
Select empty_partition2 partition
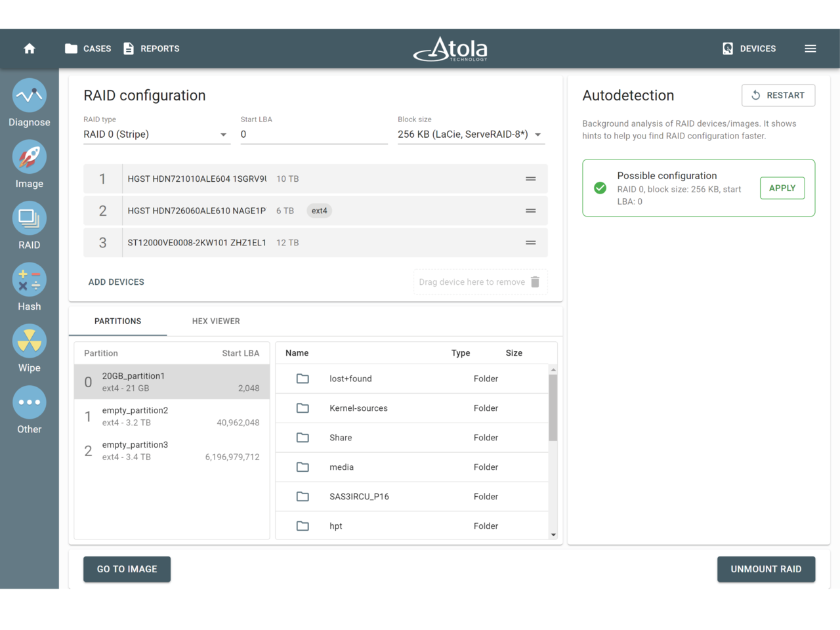tap(172, 416)
